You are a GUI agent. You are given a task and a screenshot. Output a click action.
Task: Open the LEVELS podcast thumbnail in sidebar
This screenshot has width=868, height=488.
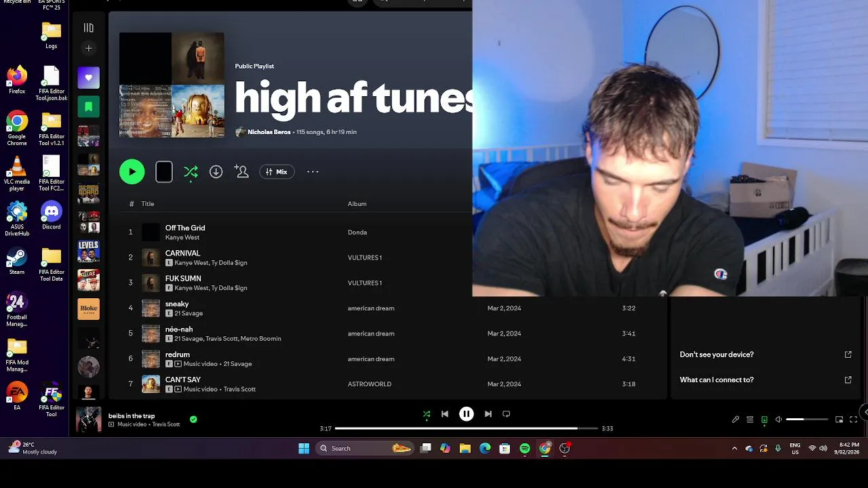[x=88, y=251]
